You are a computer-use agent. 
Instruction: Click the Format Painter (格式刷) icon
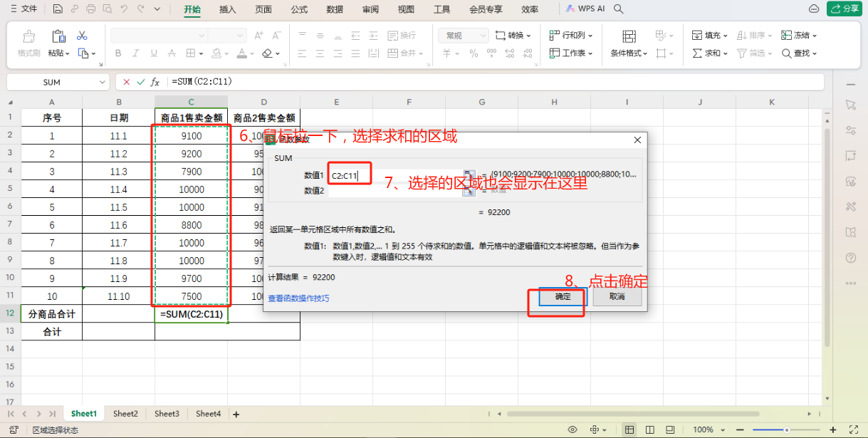coord(29,36)
